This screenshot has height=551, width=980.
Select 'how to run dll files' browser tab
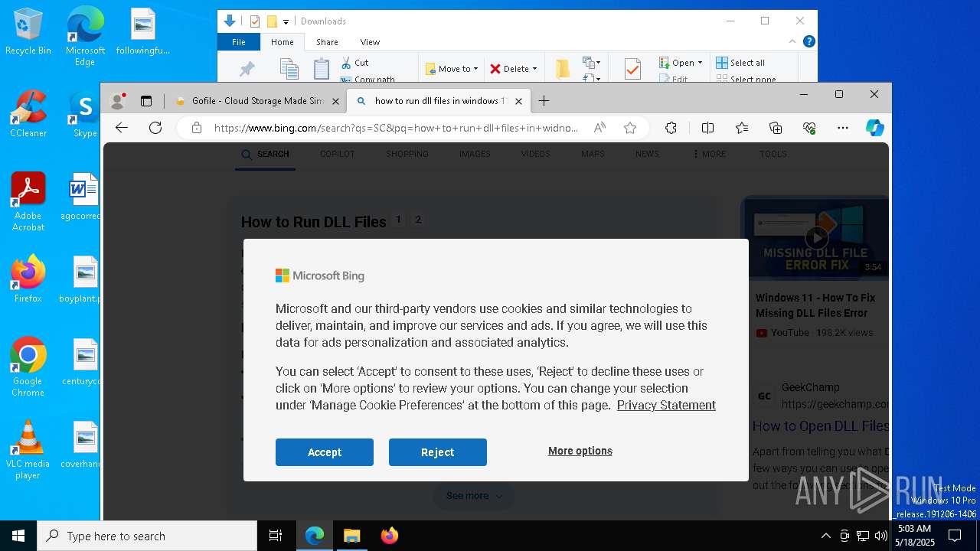click(x=438, y=101)
